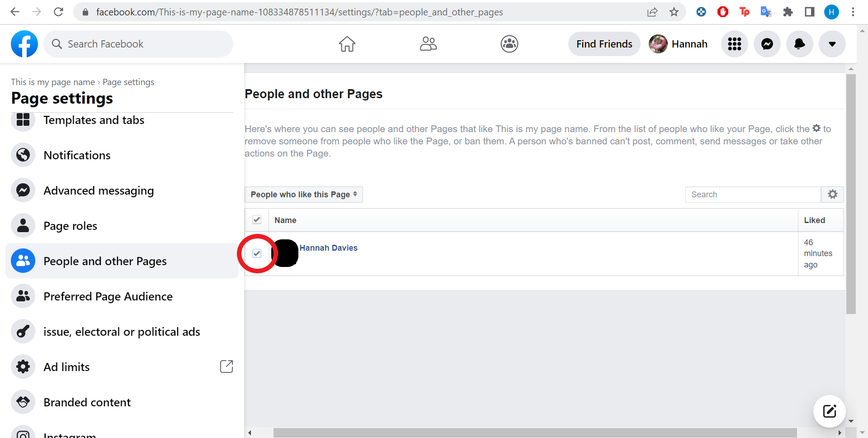Open the Hannah Davies profile link
868x438 pixels.
click(329, 248)
